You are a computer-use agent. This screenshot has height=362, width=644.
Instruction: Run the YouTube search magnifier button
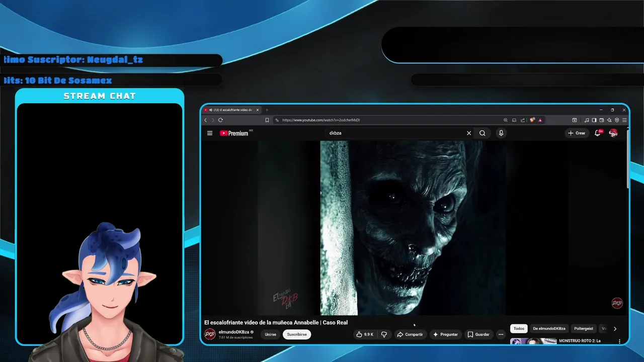(x=482, y=133)
